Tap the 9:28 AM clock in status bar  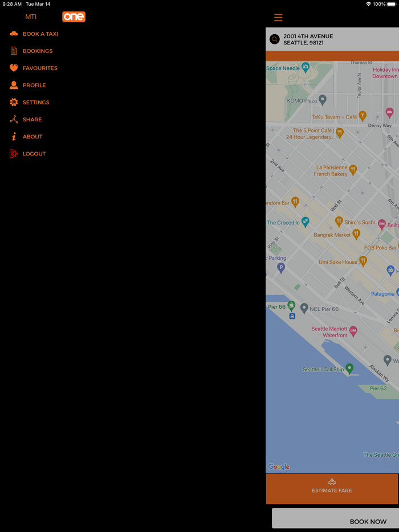click(x=12, y=4)
